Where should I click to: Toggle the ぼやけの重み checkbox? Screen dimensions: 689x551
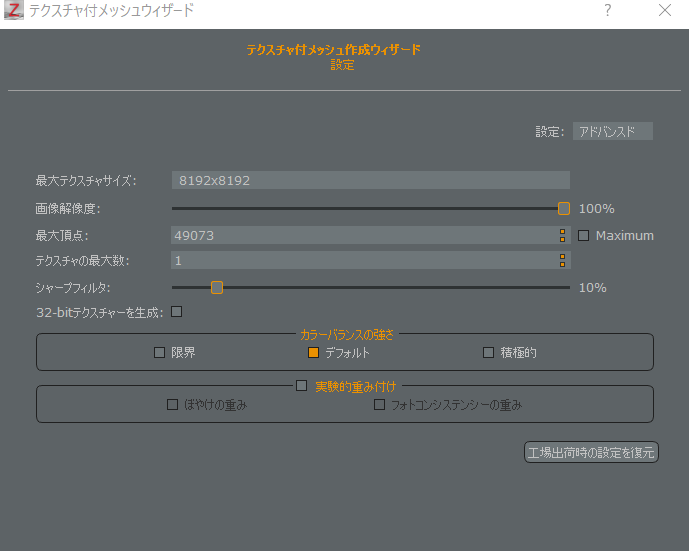coord(172,404)
